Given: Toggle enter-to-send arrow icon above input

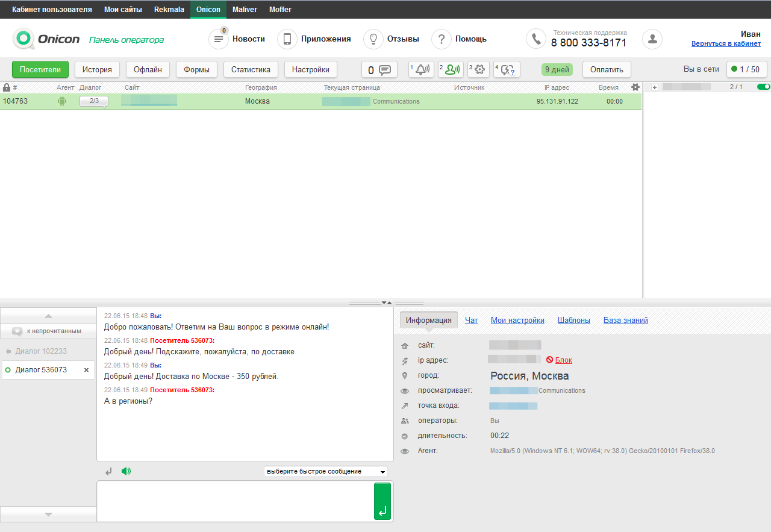Looking at the screenshot, I should [x=108, y=471].
